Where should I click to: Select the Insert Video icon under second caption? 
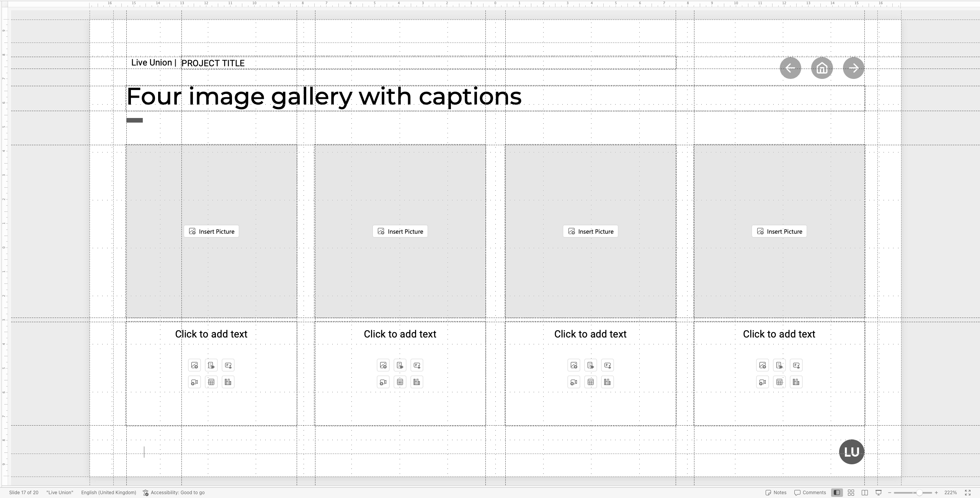click(382, 382)
